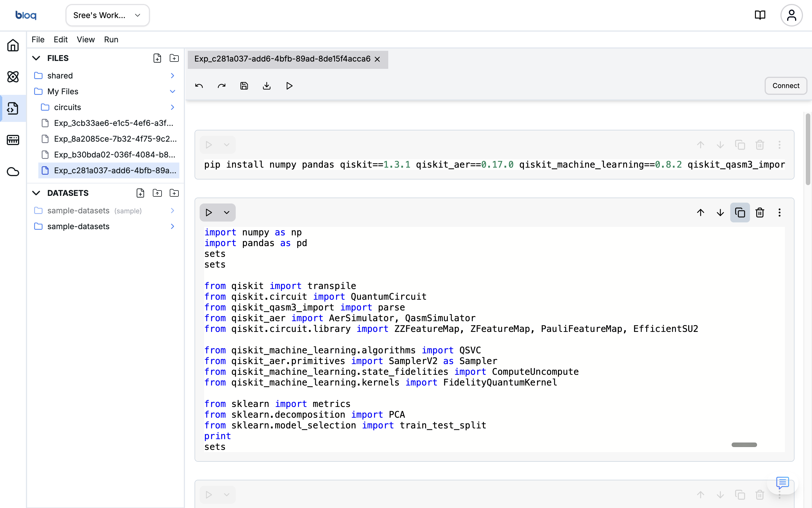Open the hardware memory sidebar icon

pyautogui.click(x=13, y=140)
